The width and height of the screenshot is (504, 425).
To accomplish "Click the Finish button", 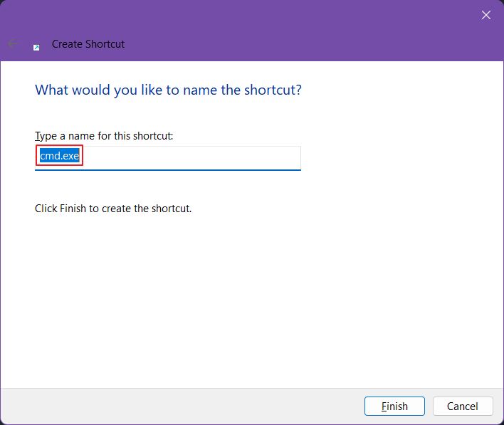I will 394,406.
